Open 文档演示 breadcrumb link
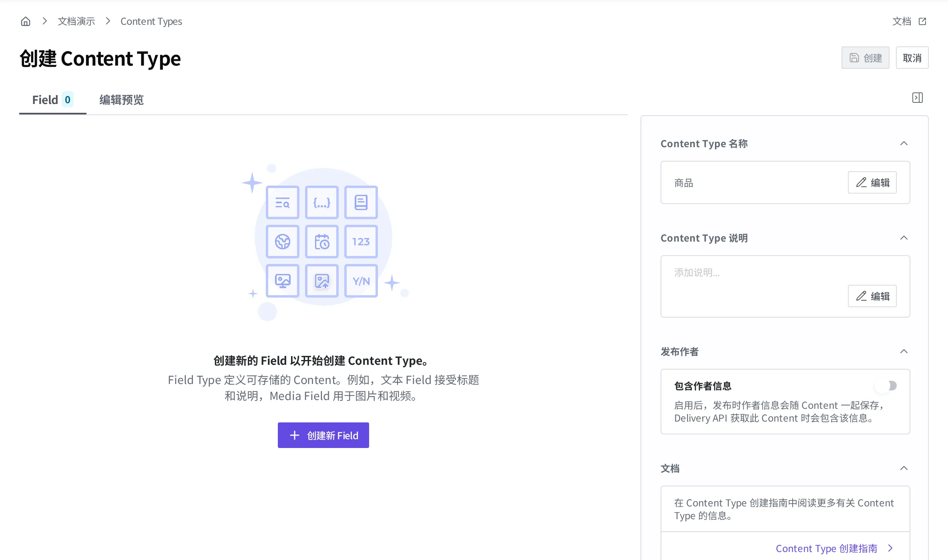This screenshot has height=560, width=948. click(x=76, y=21)
